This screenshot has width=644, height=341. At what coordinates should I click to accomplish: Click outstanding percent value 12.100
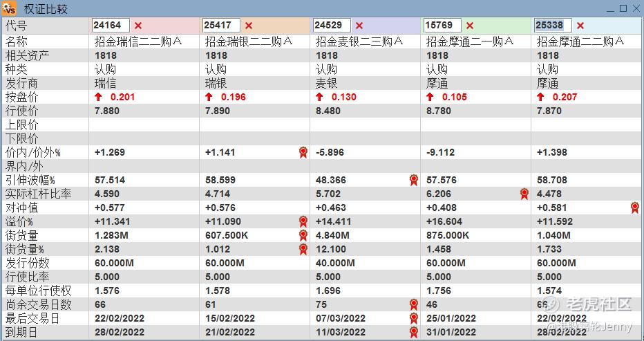coord(330,249)
